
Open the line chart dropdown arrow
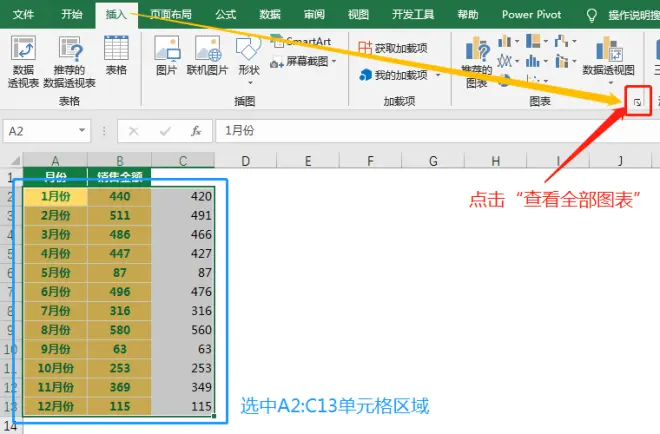point(517,61)
